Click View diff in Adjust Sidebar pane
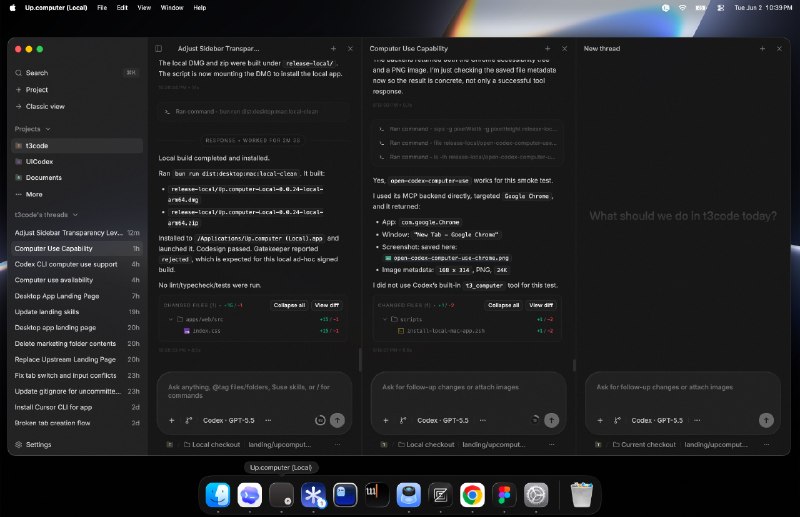The width and height of the screenshot is (800, 517). coord(327,305)
